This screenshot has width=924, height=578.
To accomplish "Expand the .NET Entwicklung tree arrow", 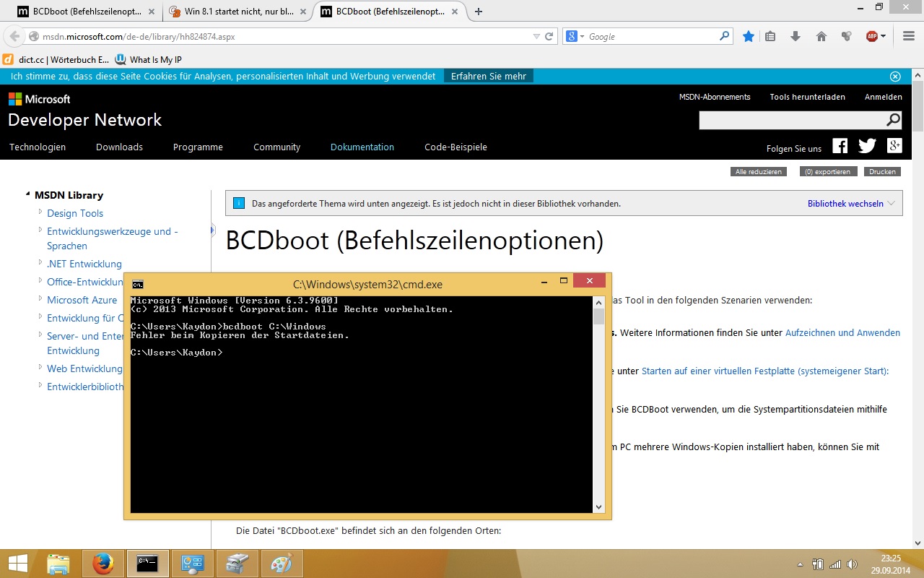I will tap(40, 262).
